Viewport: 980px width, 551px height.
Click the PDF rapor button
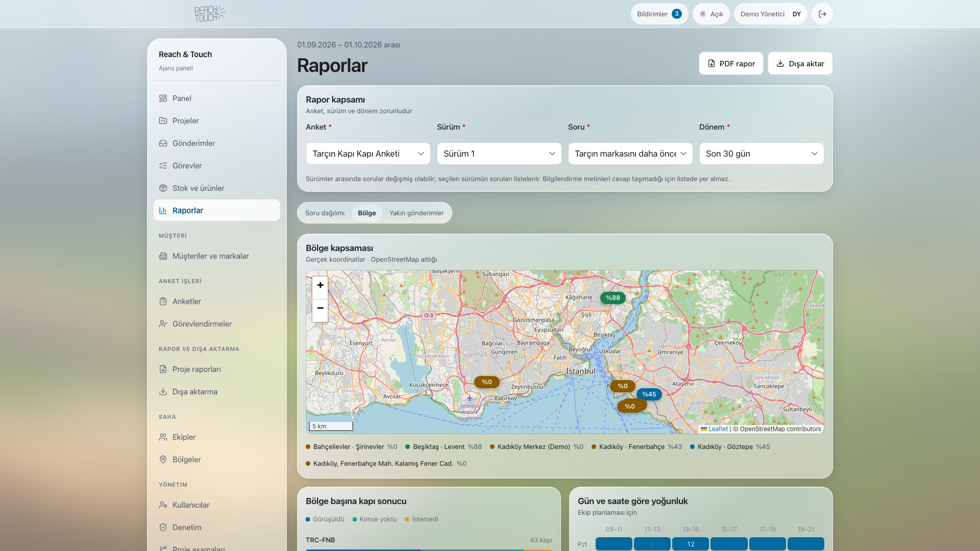731,63
